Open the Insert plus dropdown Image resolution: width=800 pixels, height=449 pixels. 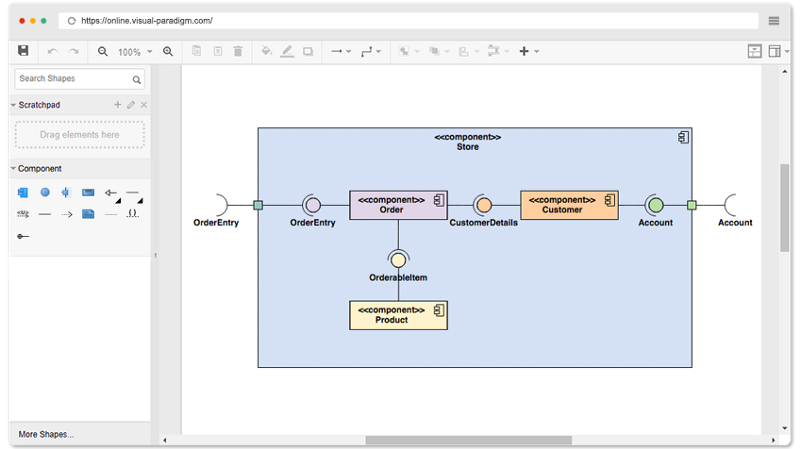(x=528, y=51)
